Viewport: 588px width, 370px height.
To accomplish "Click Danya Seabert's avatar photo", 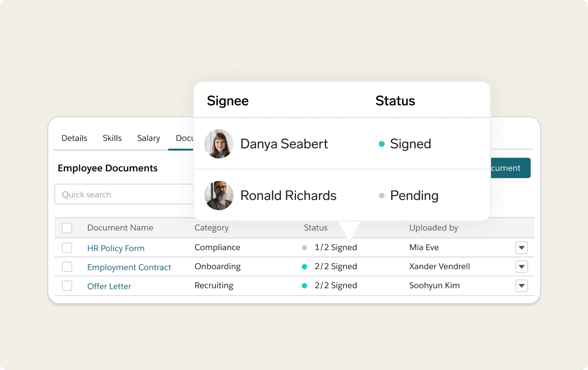I will click(x=219, y=144).
